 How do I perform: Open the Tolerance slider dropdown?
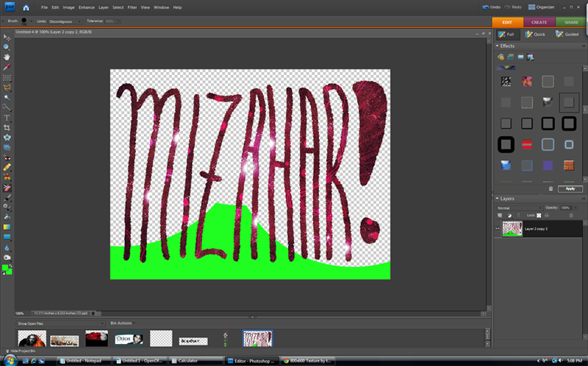pos(118,21)
